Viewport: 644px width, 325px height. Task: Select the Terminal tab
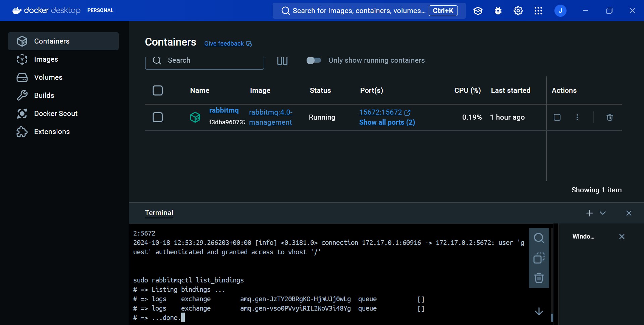pyautogui.click(x=159, y=213)
